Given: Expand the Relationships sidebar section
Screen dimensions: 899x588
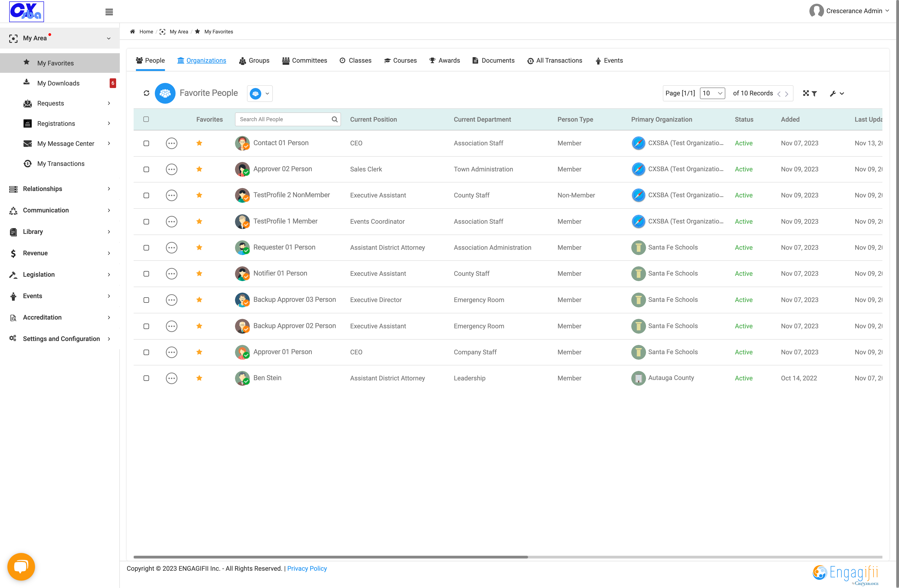Looking at the screenshot, I should [x=60, y=188].
